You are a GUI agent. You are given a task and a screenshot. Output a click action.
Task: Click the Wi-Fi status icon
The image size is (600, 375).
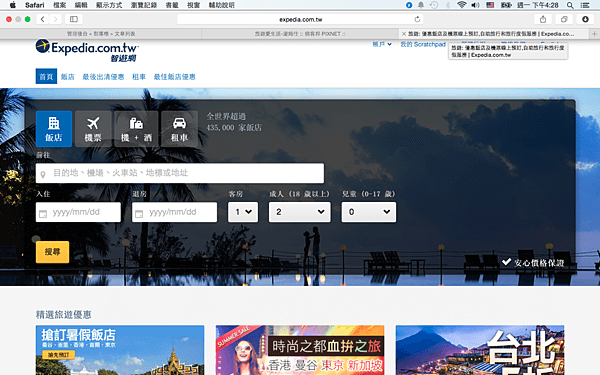click(x=461, y=5)
